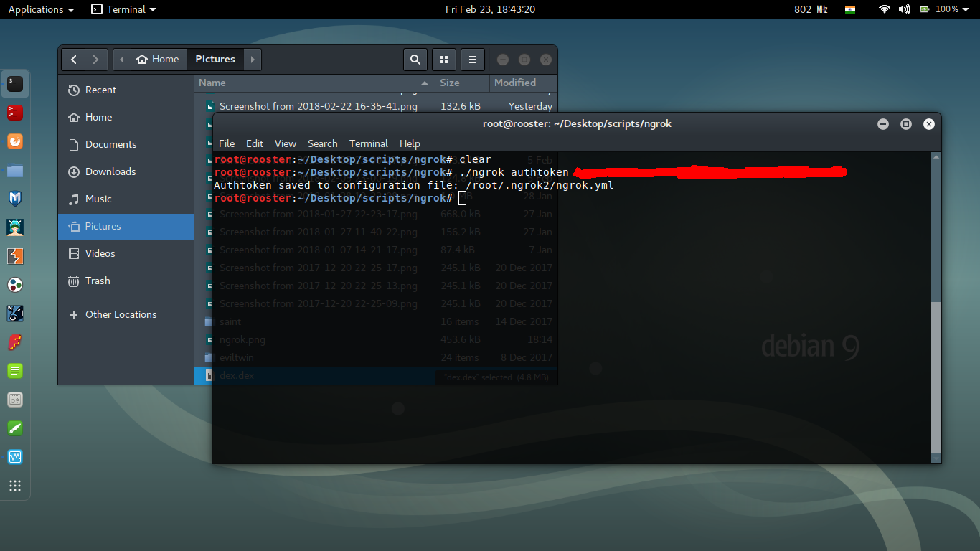
Task: Show Applications grid at dock bottom
Action: tap(14, 486)
